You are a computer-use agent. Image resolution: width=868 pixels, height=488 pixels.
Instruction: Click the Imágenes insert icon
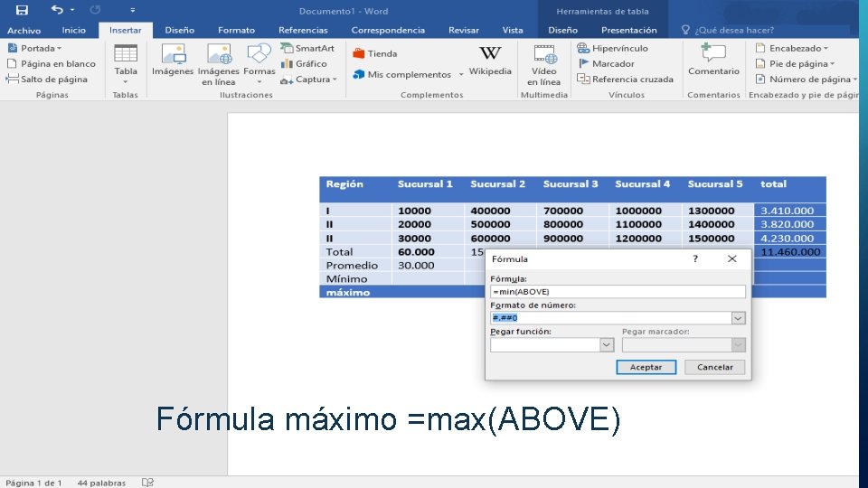tap(173, 60)
